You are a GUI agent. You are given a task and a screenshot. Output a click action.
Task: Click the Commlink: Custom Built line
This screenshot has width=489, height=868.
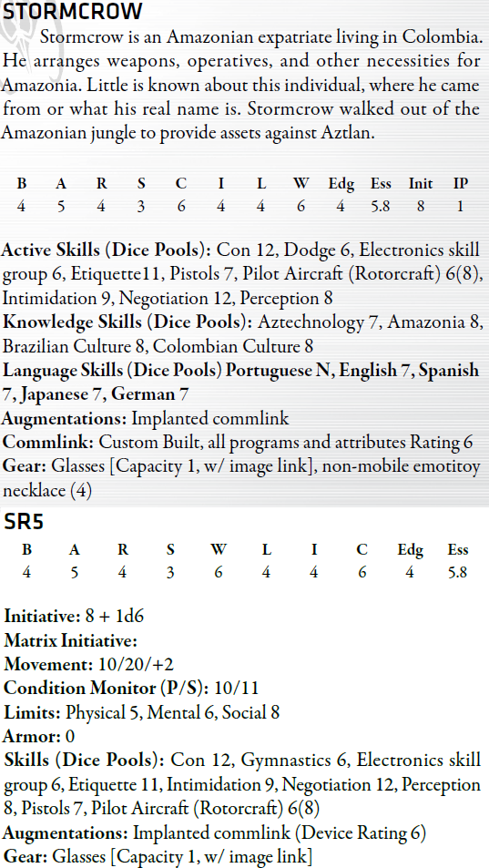coord(238,443)
